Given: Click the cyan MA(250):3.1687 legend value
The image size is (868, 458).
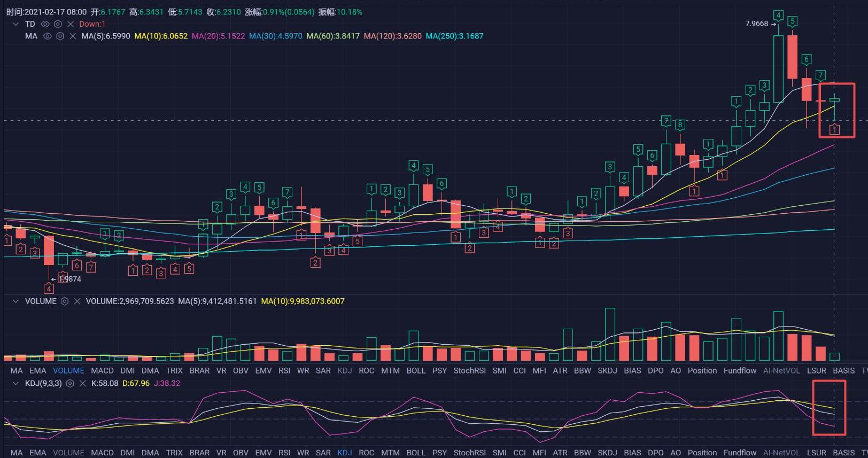Looking at the screenshot, I should 454,36.
